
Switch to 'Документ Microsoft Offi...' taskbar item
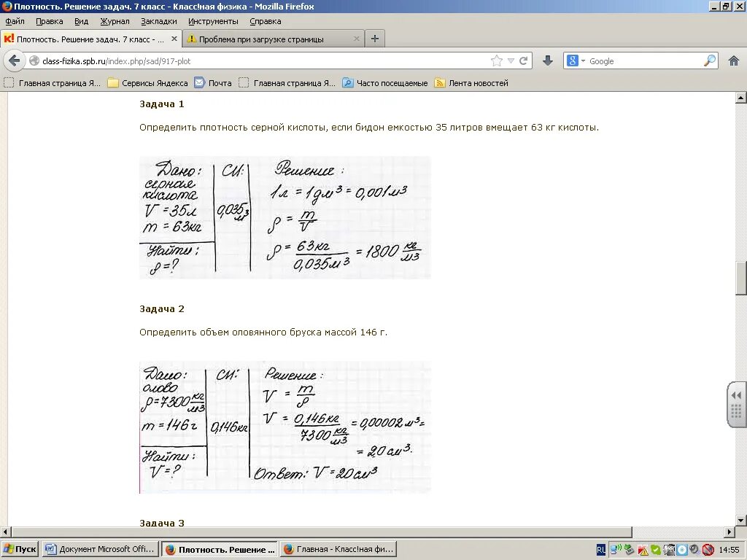100,550
